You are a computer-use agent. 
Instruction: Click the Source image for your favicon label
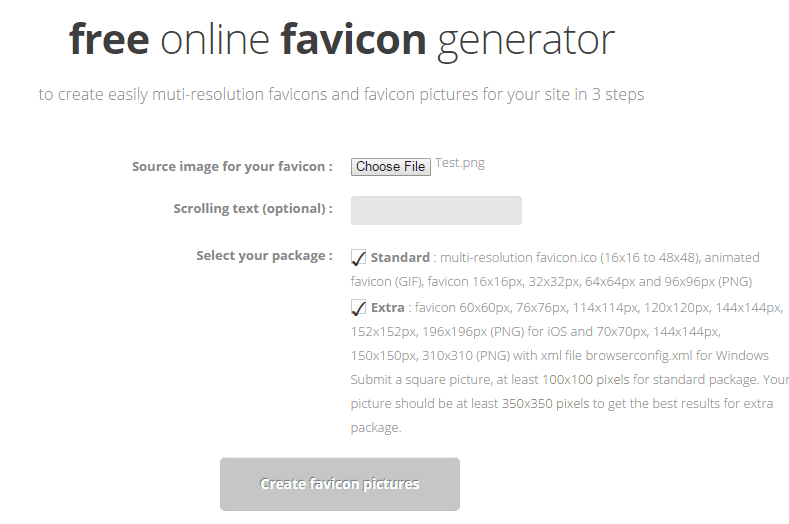click(x=232, y=167)
